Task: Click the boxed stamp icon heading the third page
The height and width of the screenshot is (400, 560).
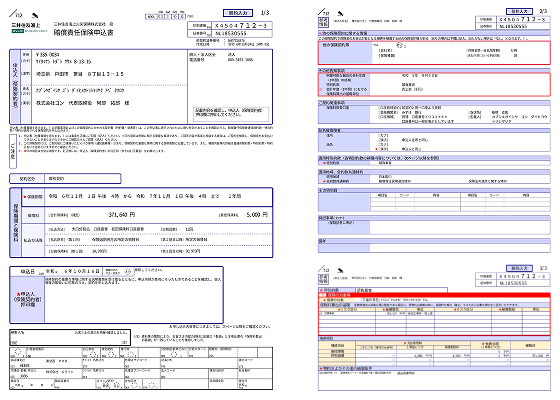Action: pos(323,279)
